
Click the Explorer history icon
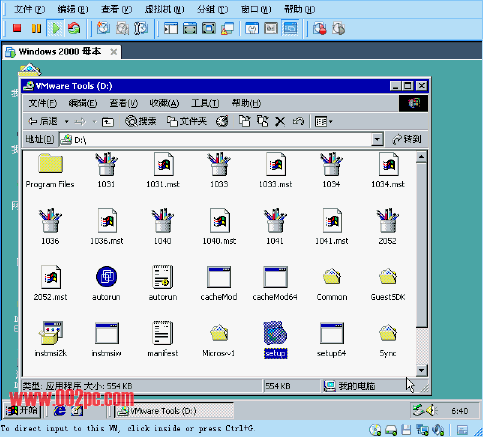point(222,121)
